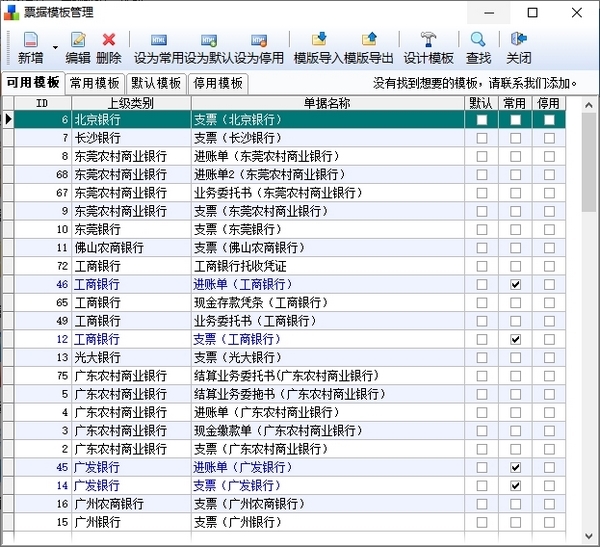The height and width of the screenshot is (547, 600).
Task: Check 常用 for 支票（佛山农商银行）
Action: click(x=515, y=248)
